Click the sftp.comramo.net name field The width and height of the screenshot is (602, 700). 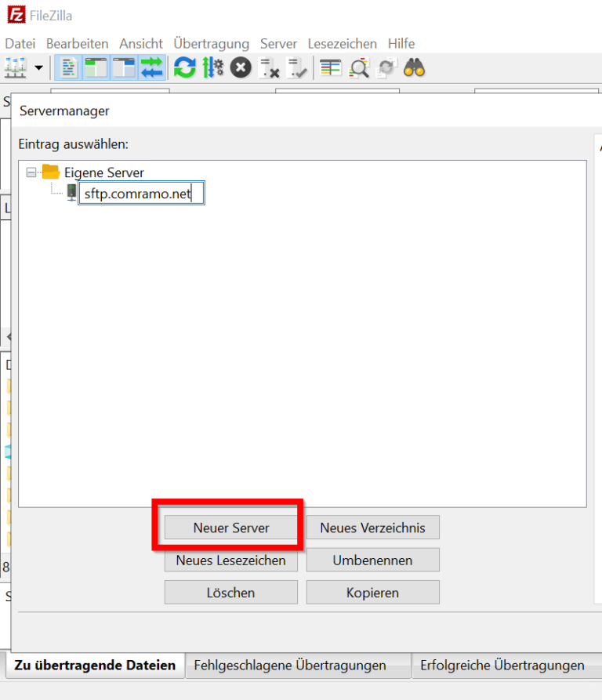click(x=141, y=194)
